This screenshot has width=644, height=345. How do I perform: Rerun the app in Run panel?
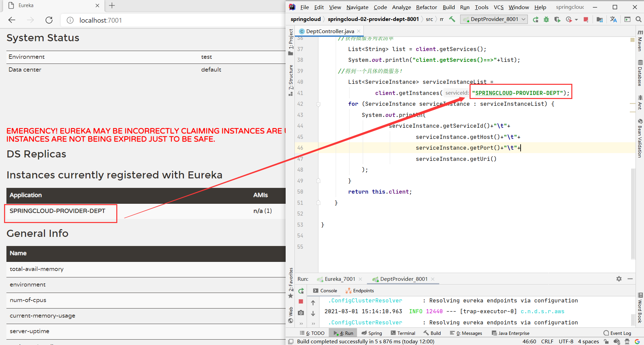point(301,291)
